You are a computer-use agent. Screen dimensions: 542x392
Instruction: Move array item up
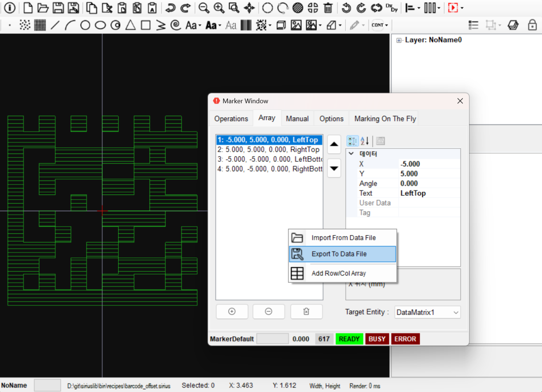tap(334, 144)
